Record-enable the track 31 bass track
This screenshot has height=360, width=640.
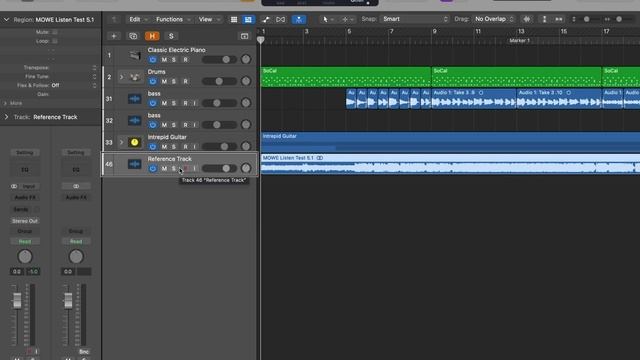coord(185,103)
